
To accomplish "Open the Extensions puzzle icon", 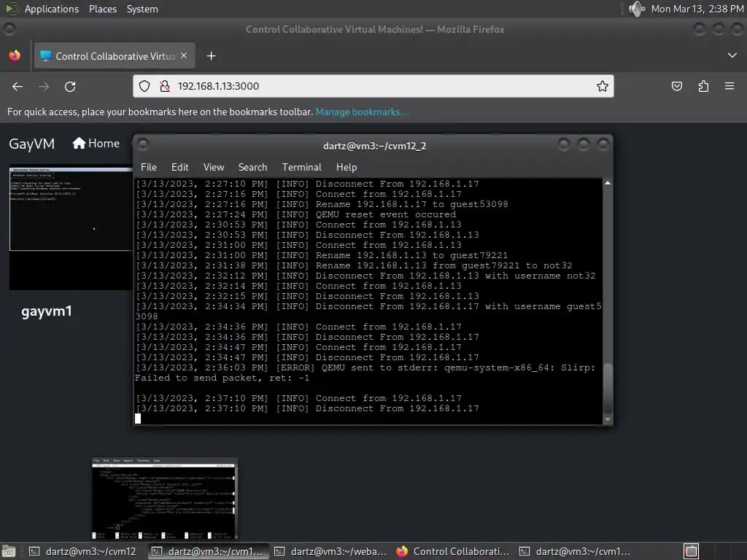I will pos(703,86).
